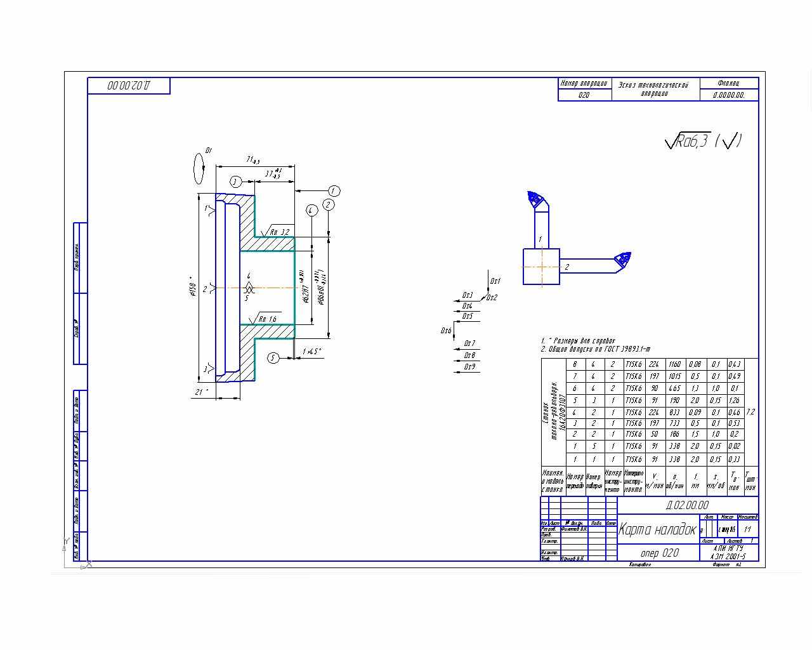The height and width of the screenshot is (650, 812).
Task: Click the 'Ds9' feed direction label
Action: coord(469,367)
